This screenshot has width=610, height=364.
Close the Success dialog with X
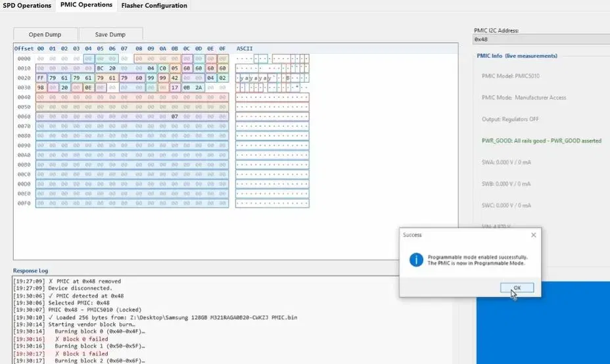coord(533,235)
